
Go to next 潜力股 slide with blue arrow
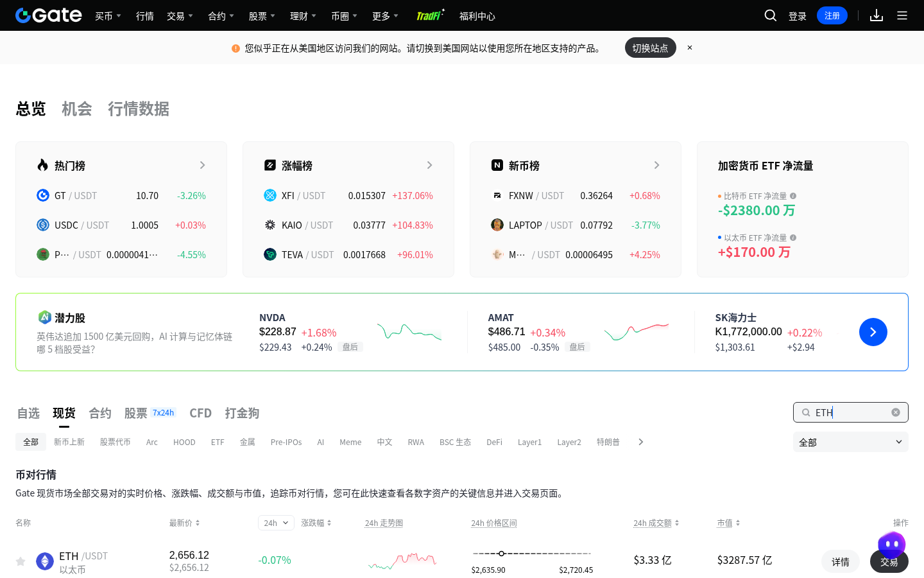tap(873, 332)
